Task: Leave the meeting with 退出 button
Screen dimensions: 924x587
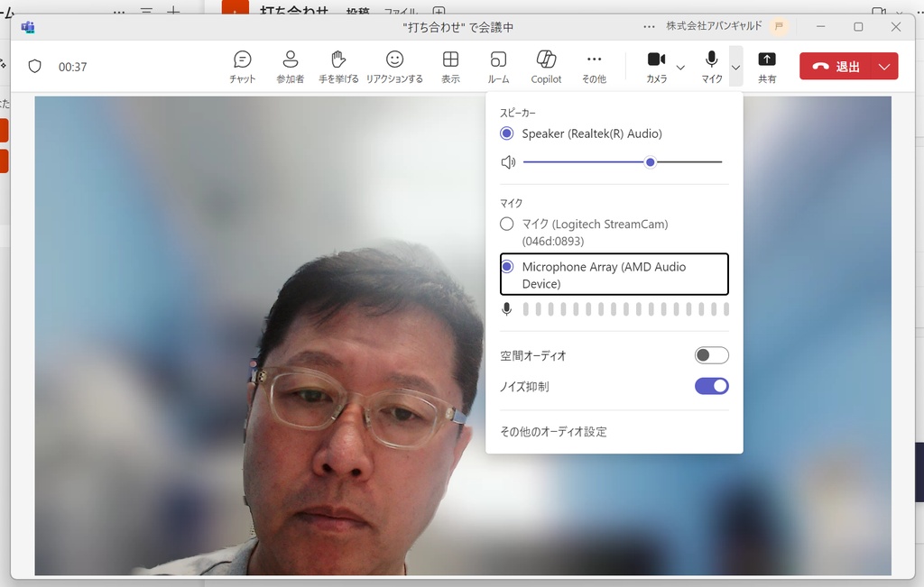Action: (836, 67)
